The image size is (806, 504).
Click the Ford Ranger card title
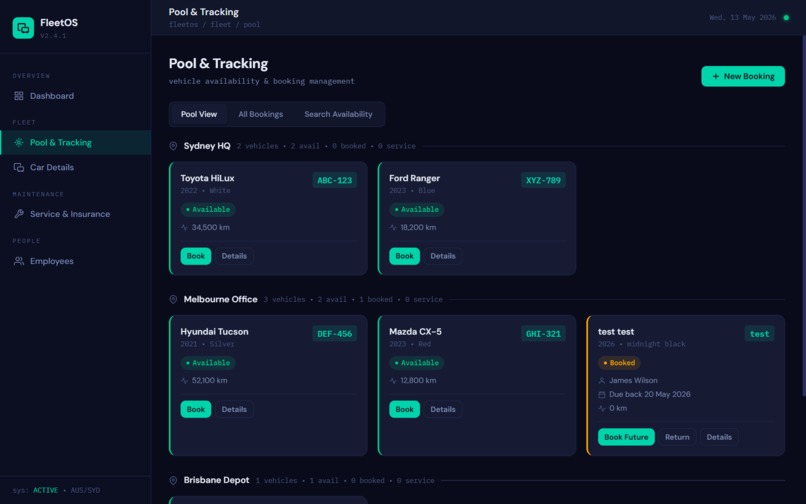[x=414, y=178]
